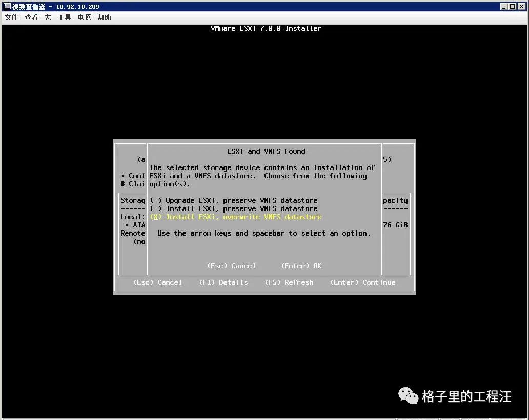Open the 宏 menu
The width and height of the screenshot is (529, 420).
click(48, 17)
